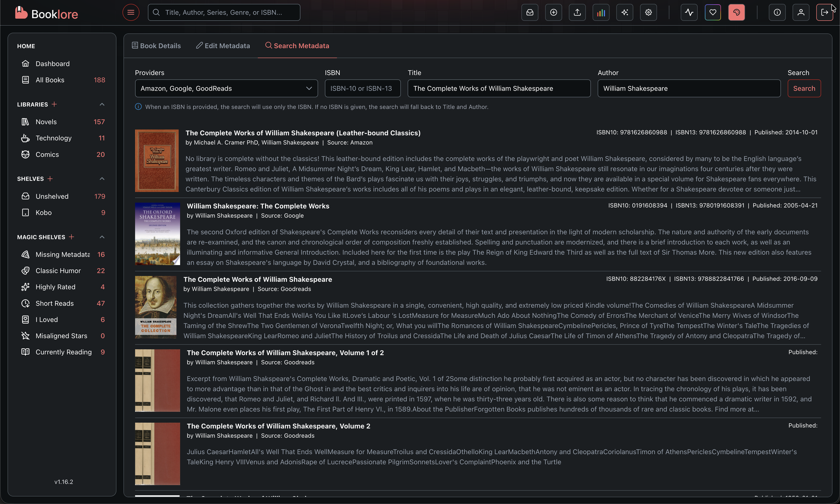This screenshot has height=504, width=840.
Task: Click the Oxford Shakespeare cover thumbnail
Action: pos(157,233)
